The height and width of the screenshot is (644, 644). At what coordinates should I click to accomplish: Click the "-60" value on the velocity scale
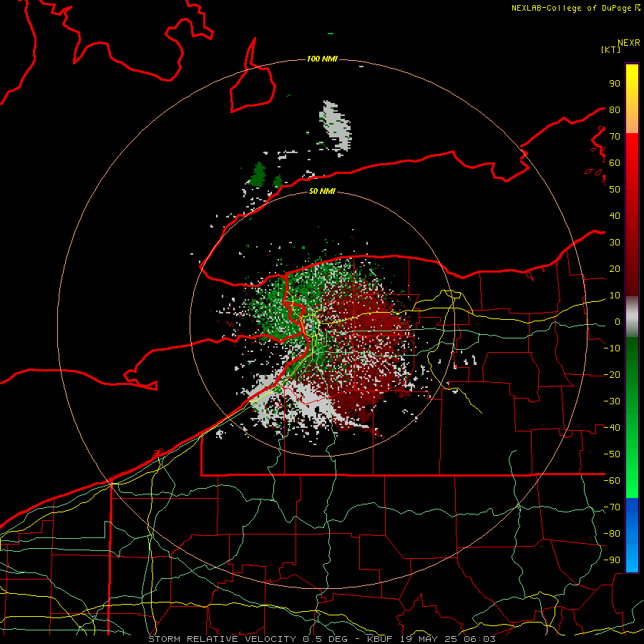pos(612,481)
